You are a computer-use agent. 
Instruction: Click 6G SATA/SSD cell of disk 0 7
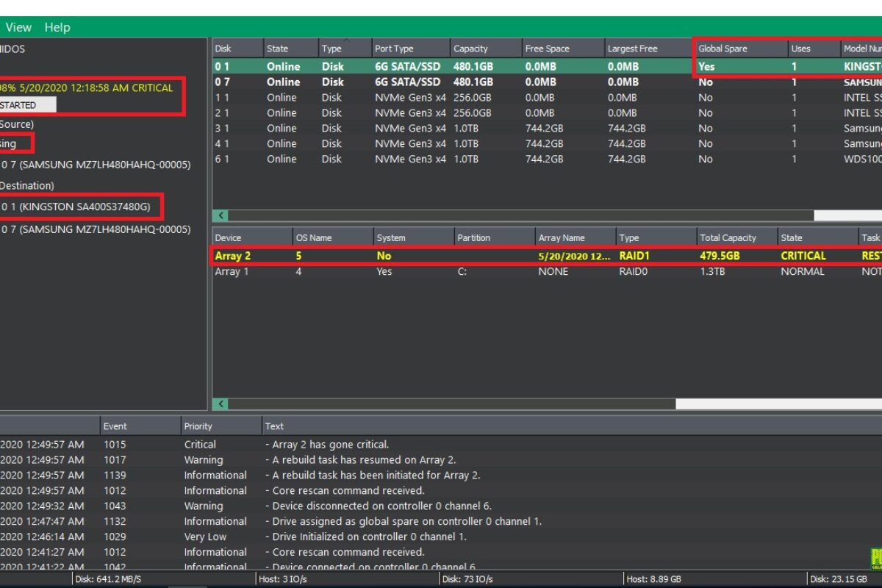click(407, 82)
